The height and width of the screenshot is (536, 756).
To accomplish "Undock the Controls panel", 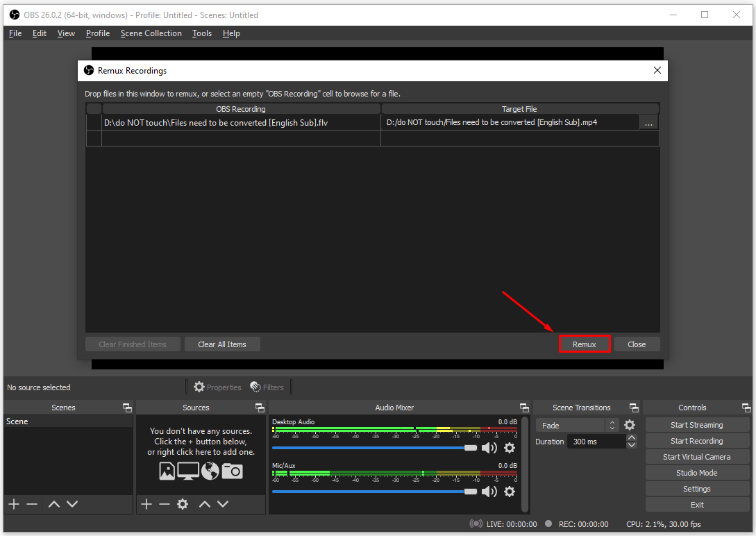I will tap(746, 408).
